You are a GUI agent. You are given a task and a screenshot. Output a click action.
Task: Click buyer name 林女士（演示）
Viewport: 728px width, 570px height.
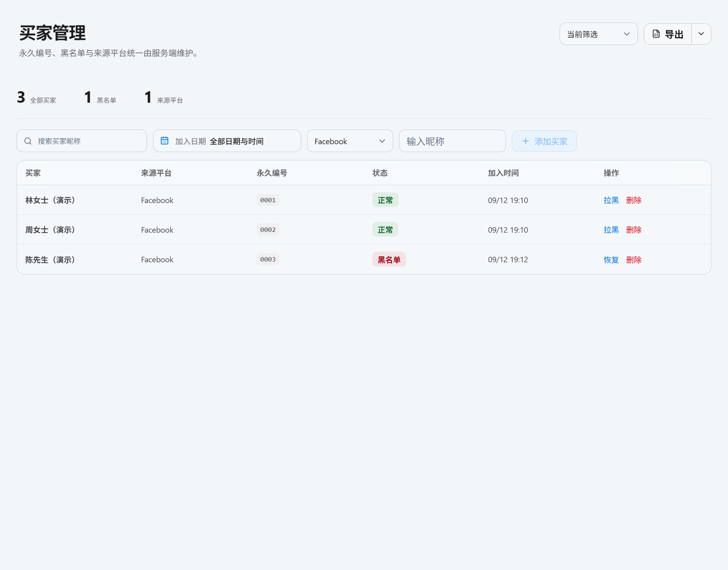[50, 200]
